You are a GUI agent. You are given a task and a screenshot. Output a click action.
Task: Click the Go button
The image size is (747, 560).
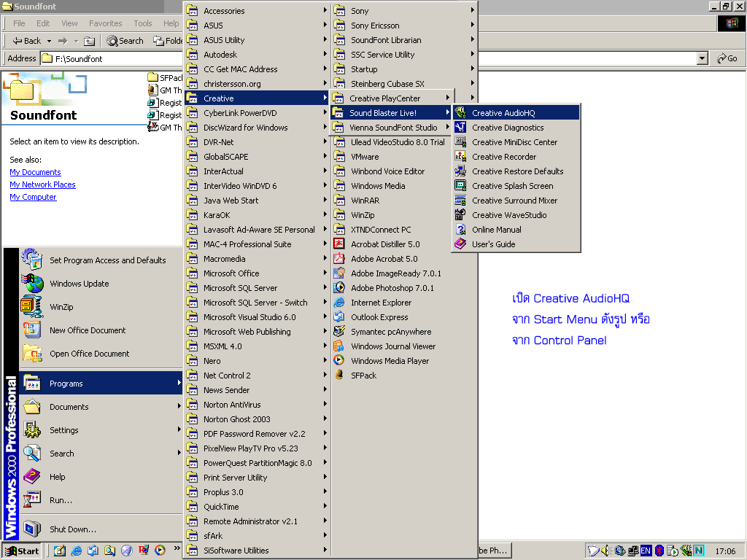click(x=727, y=58)
